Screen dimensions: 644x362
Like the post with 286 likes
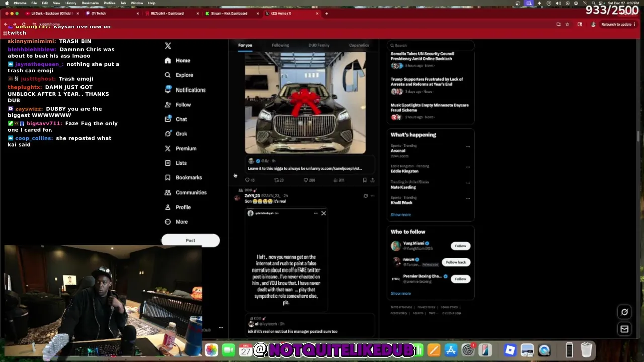[x=309, y=179]
